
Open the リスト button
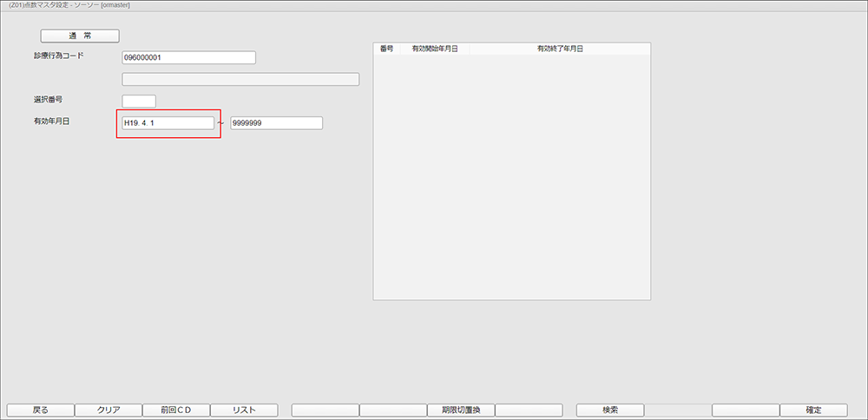tap(244, 410)
